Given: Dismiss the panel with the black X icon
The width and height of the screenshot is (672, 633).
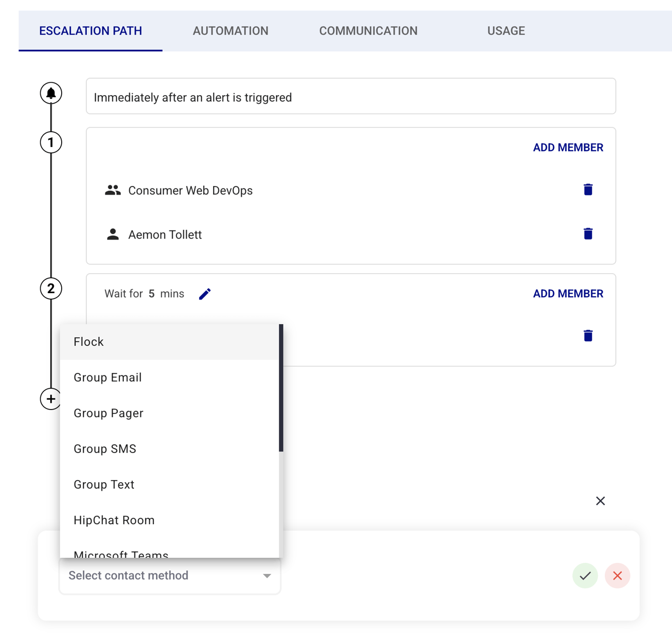Looking at the screenshot, I should pos(600,501).
